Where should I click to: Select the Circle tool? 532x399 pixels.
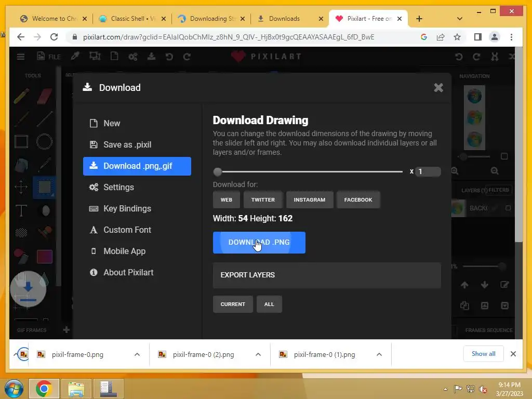[x=45, y=141]
